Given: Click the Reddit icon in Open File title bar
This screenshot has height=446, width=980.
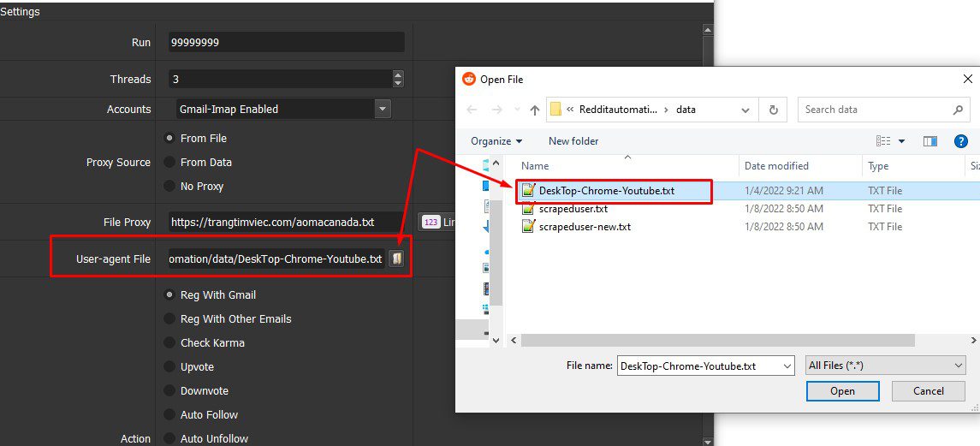Looking at the screenshot, I should coord(468,80).
